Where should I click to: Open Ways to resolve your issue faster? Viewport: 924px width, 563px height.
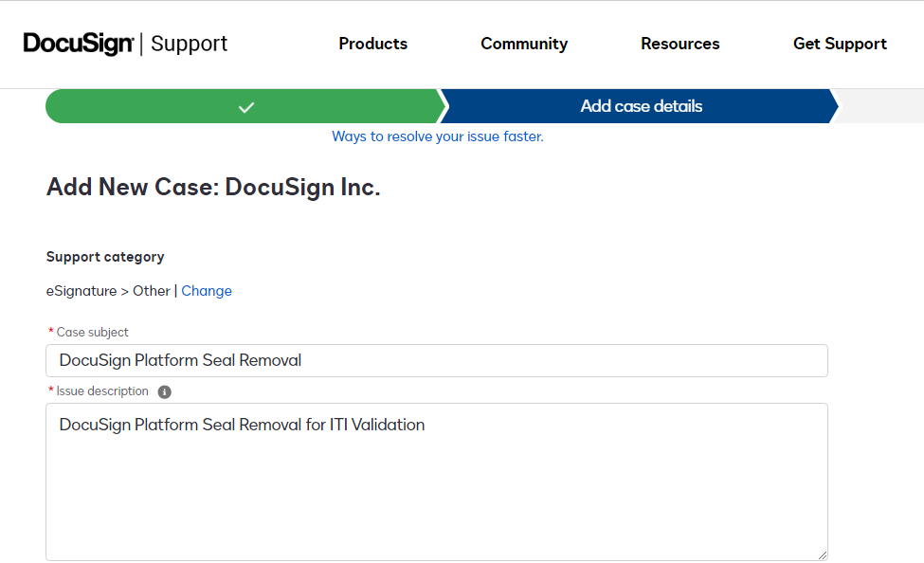coord(437,136)
